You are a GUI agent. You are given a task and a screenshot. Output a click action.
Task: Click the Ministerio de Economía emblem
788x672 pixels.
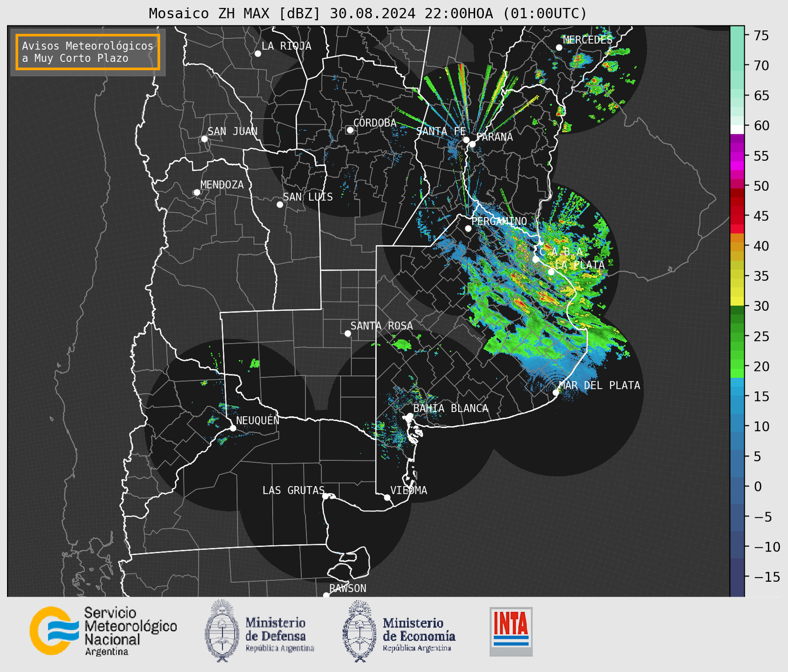point(359,631)
